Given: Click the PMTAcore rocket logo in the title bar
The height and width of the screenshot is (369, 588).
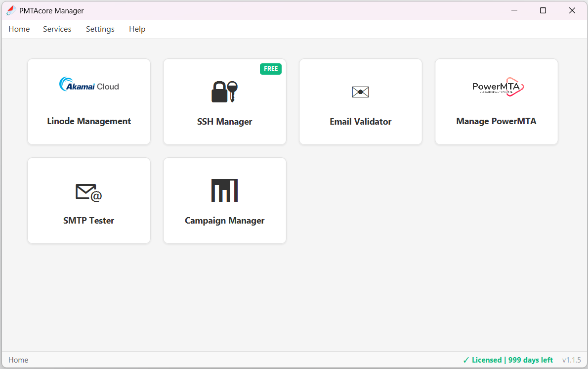Looking at the screenshot, I should (10, 10).
